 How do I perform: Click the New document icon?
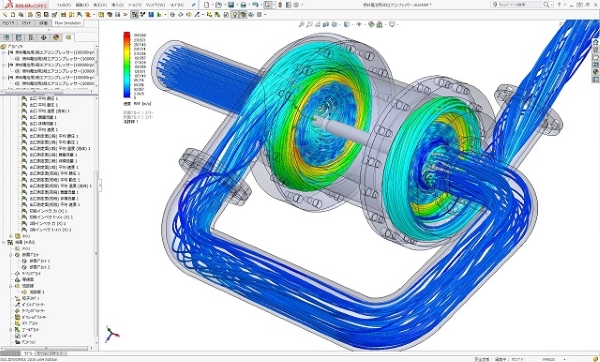pos(207,5)
